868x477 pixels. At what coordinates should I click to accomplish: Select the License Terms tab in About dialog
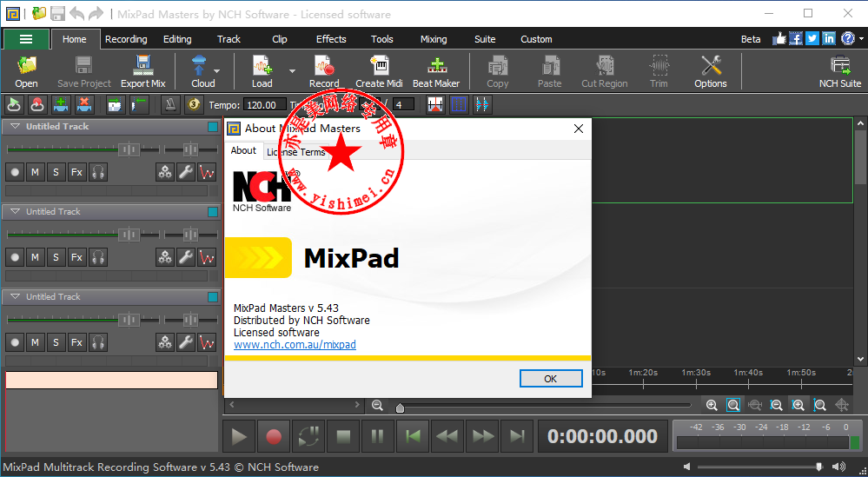[296, 152]
